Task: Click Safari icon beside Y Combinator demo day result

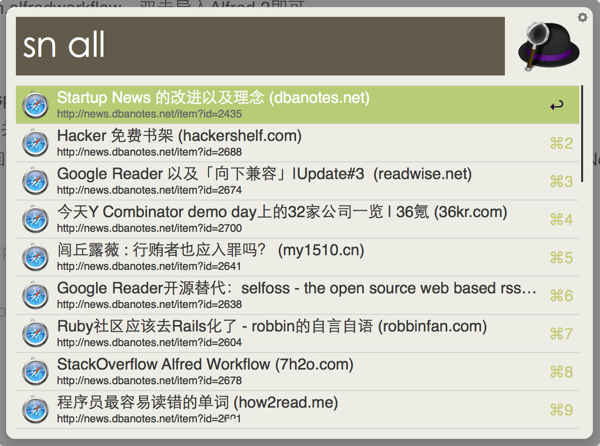Action: click(x=35, y=219)
